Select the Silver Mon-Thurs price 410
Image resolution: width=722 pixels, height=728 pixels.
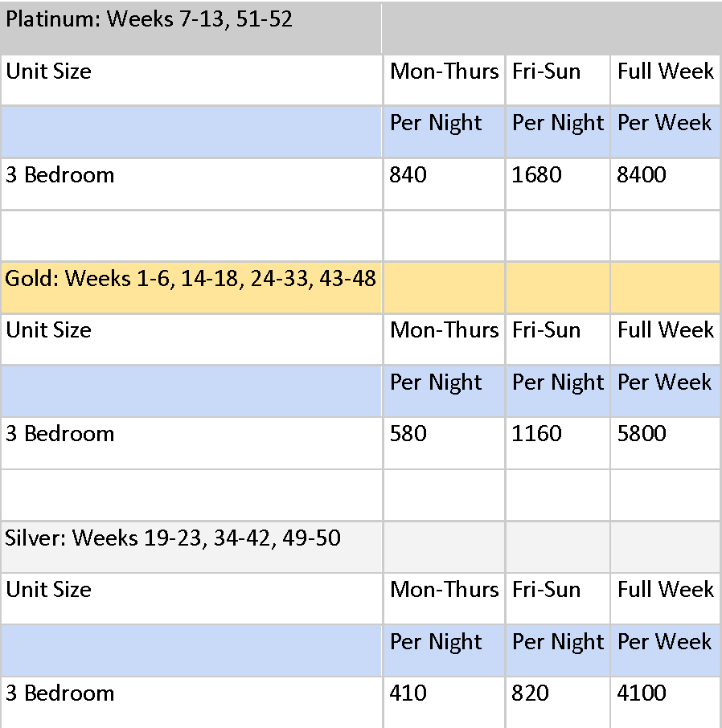click(x=408, y=693)
